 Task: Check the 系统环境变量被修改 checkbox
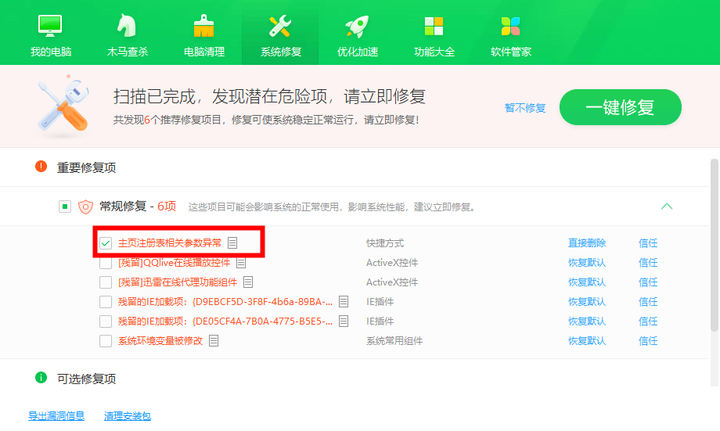(x=106, y=341)
